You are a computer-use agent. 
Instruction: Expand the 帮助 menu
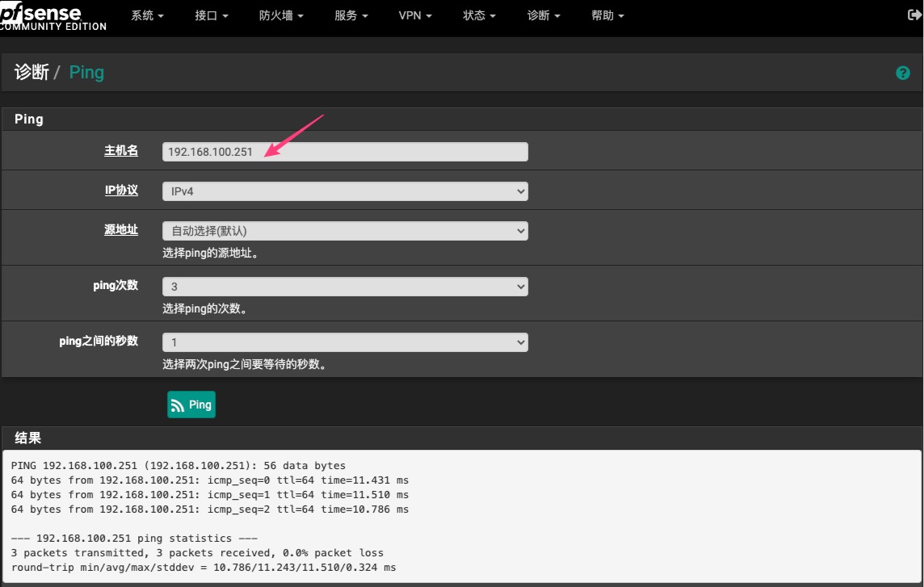(x=607, y=16)
